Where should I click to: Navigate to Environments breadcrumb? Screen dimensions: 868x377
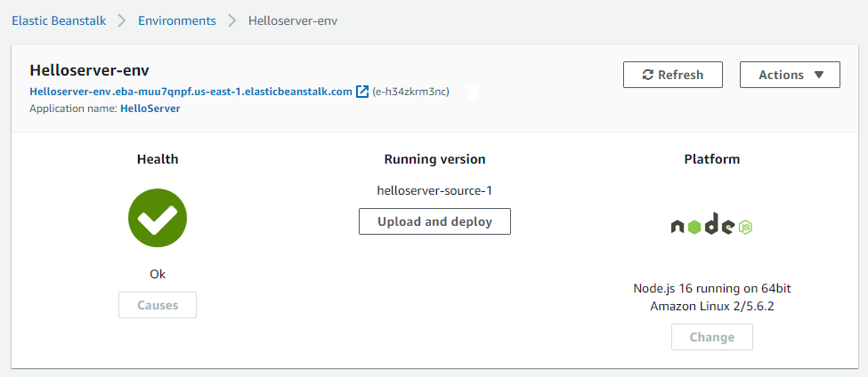176,20
